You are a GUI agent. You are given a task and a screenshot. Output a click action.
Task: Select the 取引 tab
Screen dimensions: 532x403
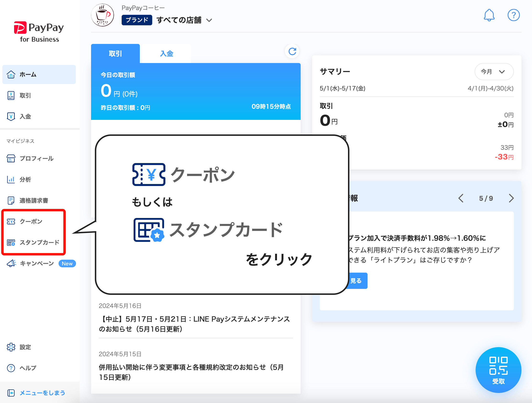tap(115, 53)
